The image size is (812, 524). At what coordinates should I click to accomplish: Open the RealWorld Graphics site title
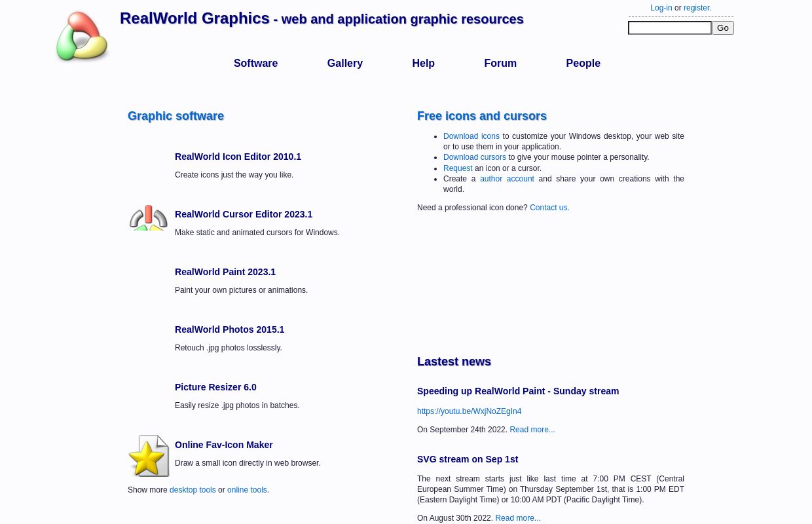[x=194, y=18]
